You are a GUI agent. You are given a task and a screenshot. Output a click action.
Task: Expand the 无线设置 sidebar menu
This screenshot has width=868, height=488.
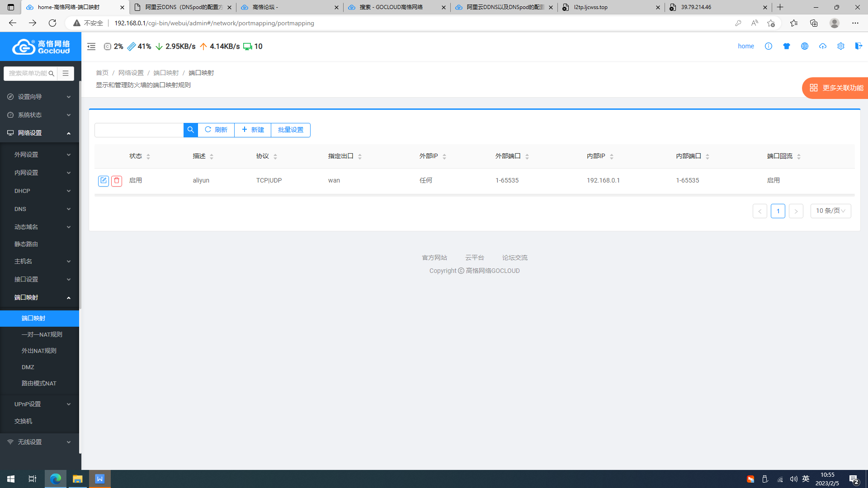[39, 442]
